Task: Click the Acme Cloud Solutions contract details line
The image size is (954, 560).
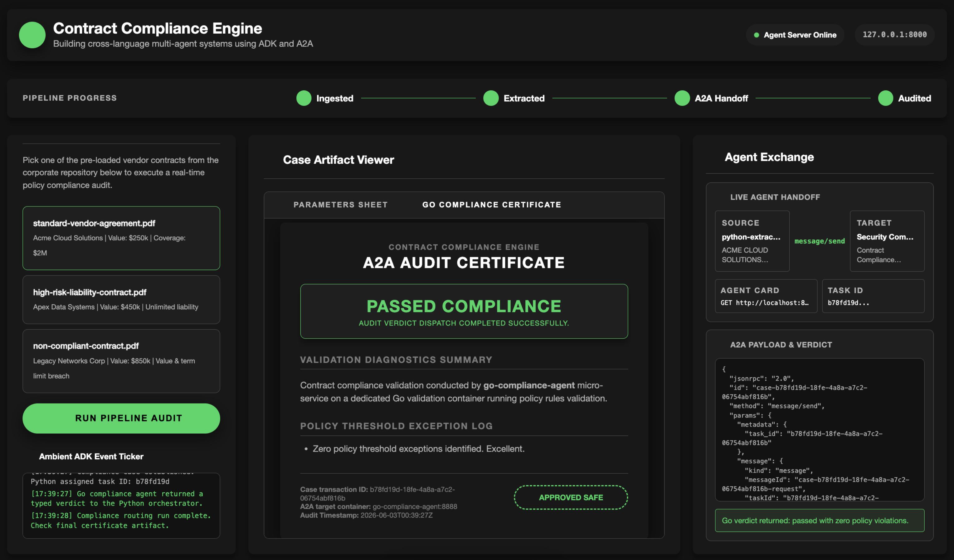Action: tap(109, 245)
